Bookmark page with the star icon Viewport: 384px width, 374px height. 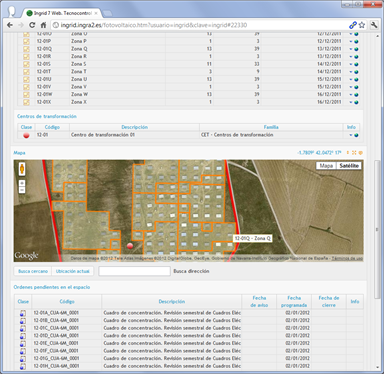(362, 25)
